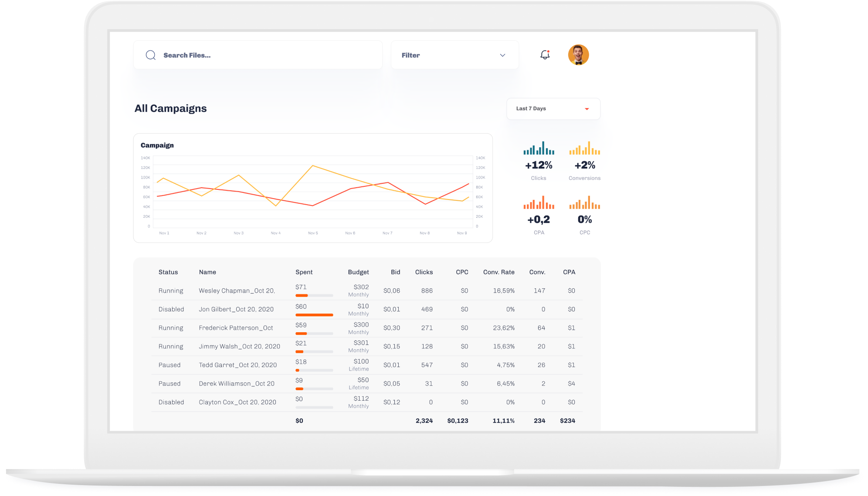Image resolution: width=868 pixels, height=496 pixels.
Task: Sort table by Clicks column header
Action: click(424, 272)
